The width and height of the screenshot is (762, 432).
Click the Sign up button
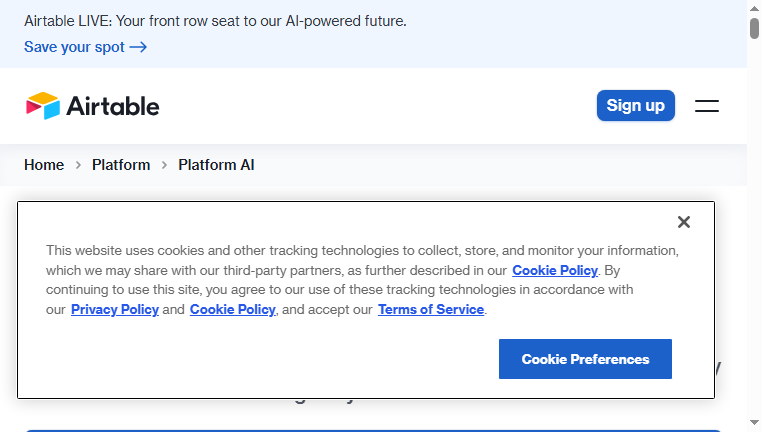pyautogui.click(x=636, y=105)
